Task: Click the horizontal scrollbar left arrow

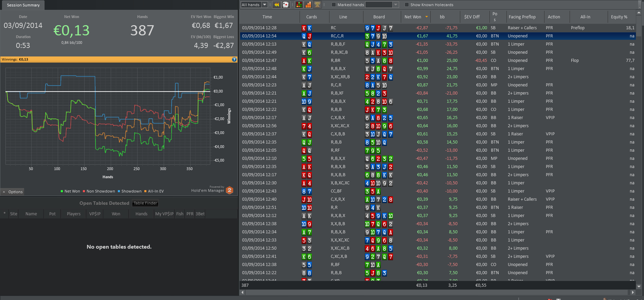Action: click(x=243, y=292)
